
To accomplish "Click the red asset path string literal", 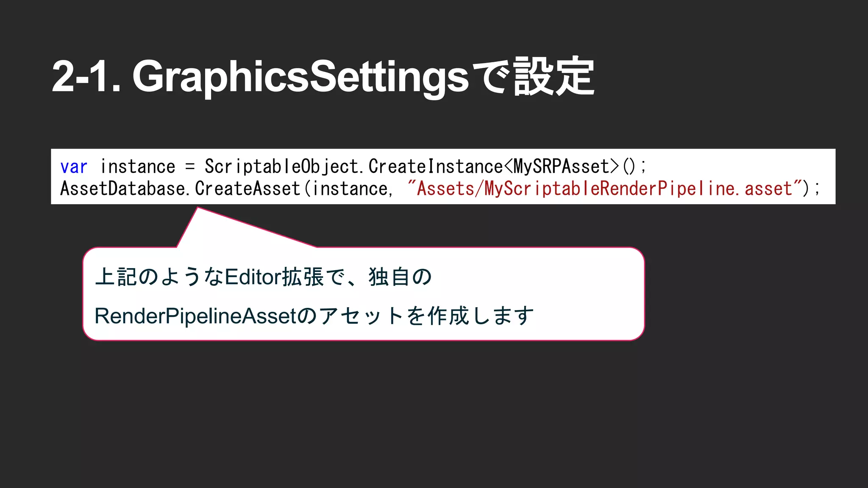I will click(x=604, y=189).
